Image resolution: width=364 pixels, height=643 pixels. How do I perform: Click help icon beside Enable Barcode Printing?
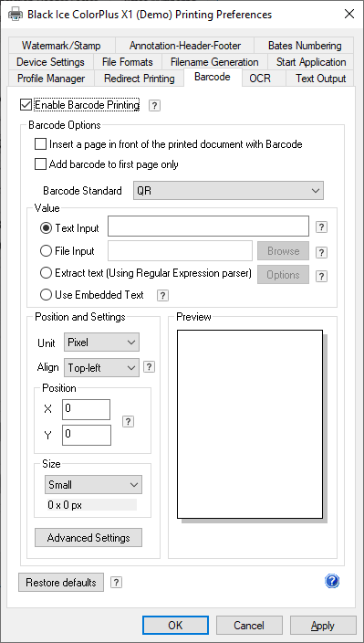click(x=154, y=106)
